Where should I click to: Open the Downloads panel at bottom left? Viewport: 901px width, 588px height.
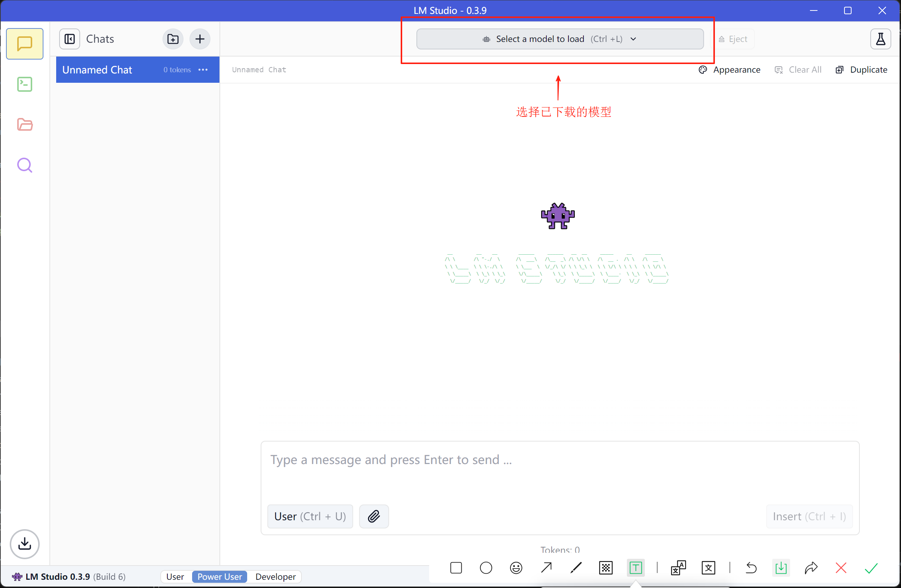(24, 544)
